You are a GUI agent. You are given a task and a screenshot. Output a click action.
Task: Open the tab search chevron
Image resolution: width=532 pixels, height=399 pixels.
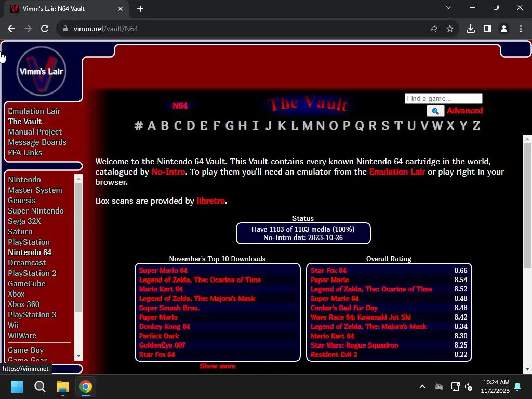(x=448, y=7)
